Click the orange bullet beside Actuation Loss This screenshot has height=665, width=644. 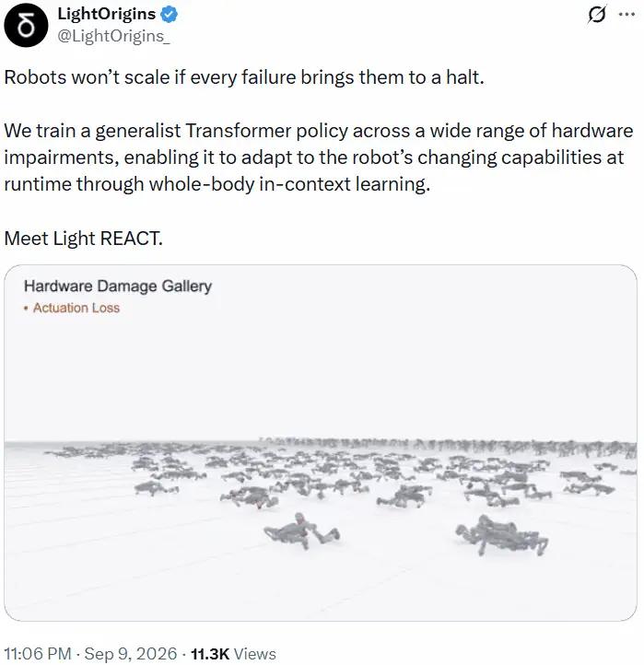[x=27, y=309]
